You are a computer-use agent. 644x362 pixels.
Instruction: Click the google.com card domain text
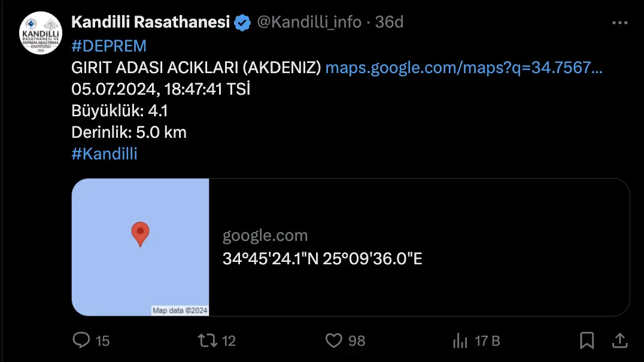pos(265,236)
